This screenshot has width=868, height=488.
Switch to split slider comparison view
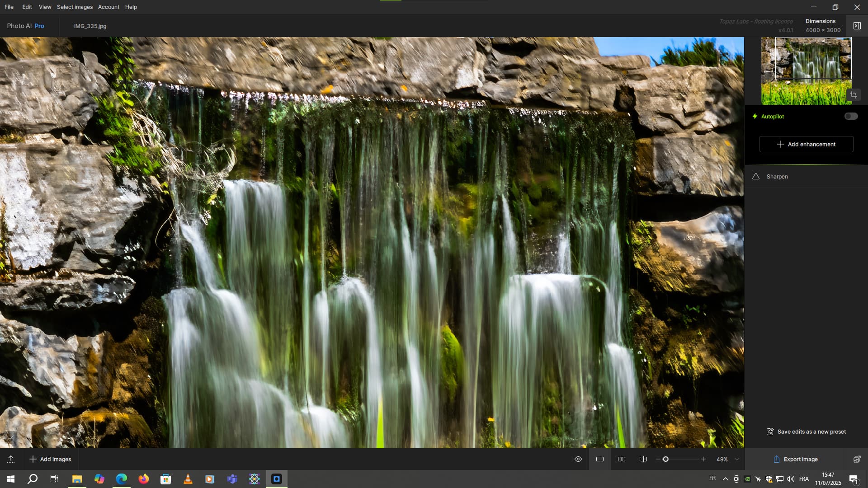pyautogui.click(x=643, y=459)
